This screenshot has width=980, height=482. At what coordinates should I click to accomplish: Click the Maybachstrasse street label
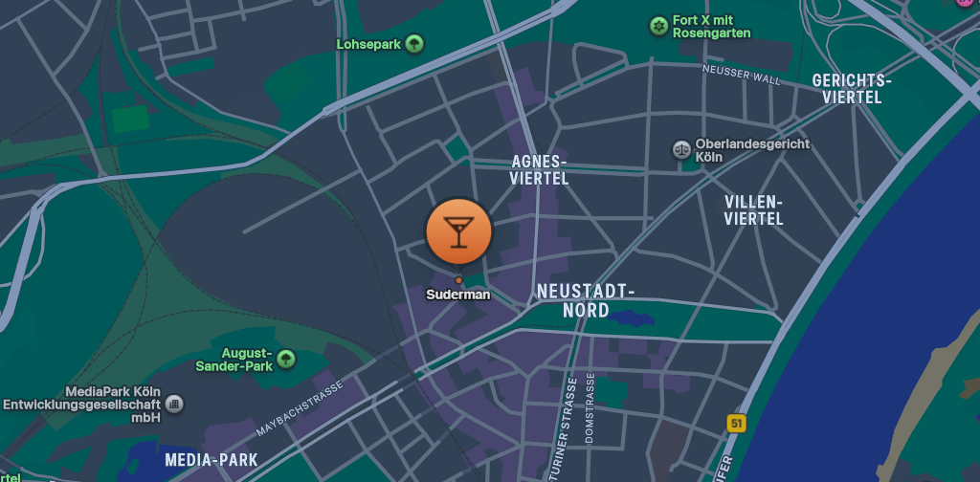tap(300, 408)
